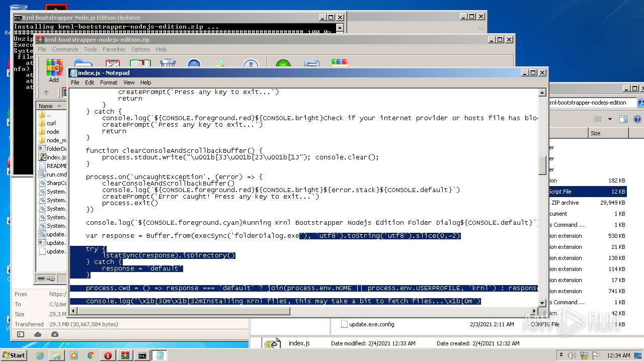
Task: Open the Windows Start menu
Action: (x=14, y=355)
